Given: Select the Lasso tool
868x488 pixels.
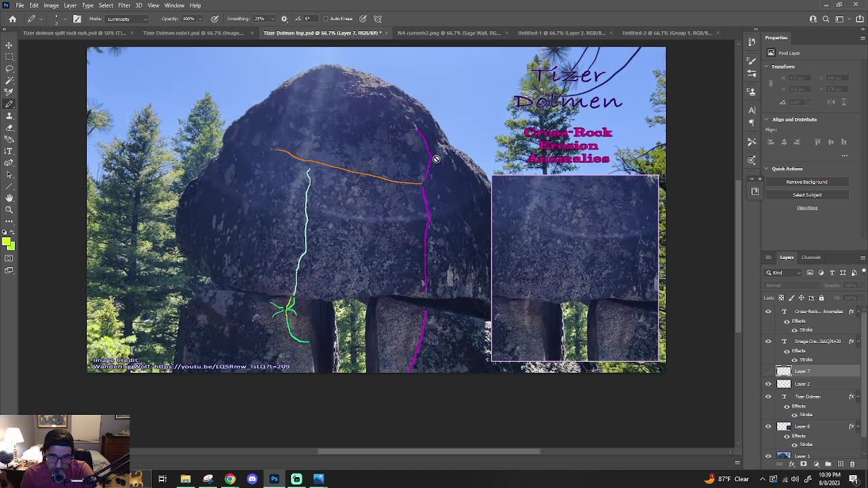Looking at the screenshot, I should pyautogui.click(x=9, y=69).
